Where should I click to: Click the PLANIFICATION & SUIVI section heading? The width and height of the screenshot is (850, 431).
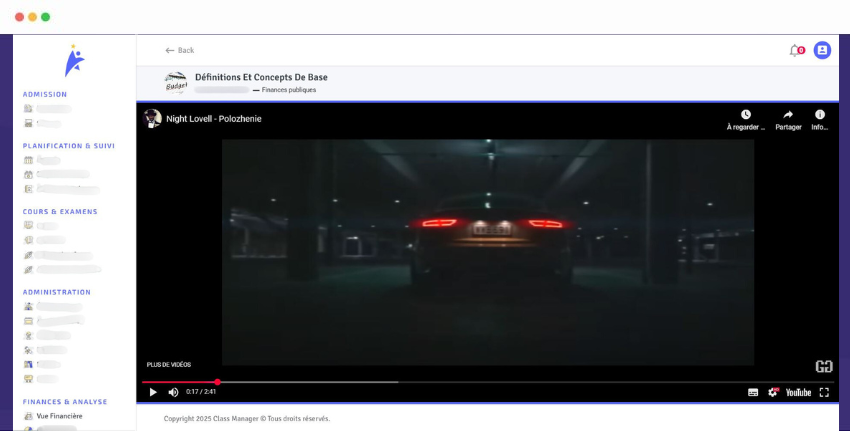tap(69, 146)
